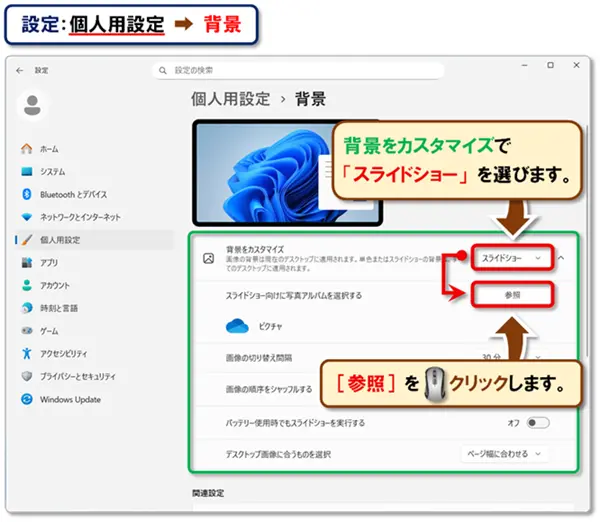Click 画像の順序をシャッフルする setting text
Screen dimensions: 600x522
[x=269, y=389]
